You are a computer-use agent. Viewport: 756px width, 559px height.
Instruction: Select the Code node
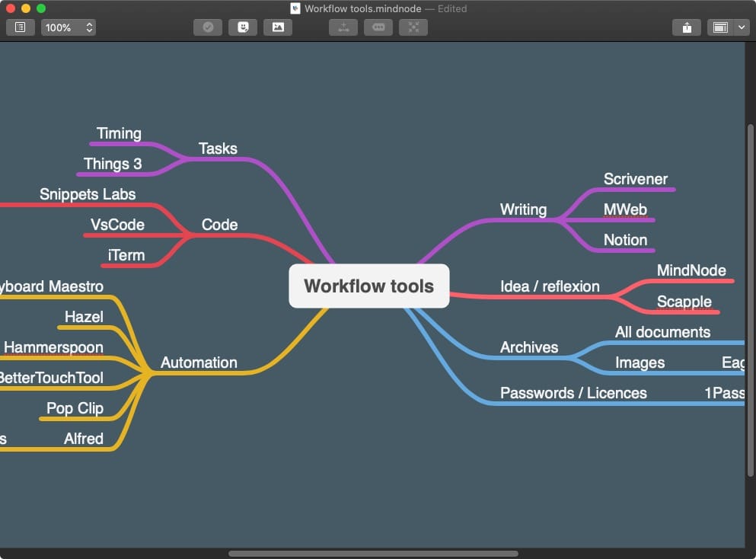219,225
